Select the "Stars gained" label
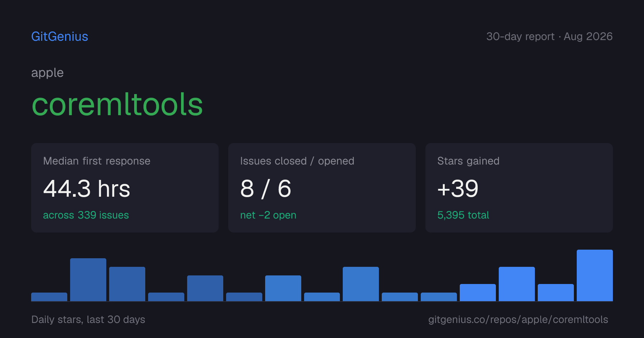This screenshot has height=338, width=644. click(468, 161)
